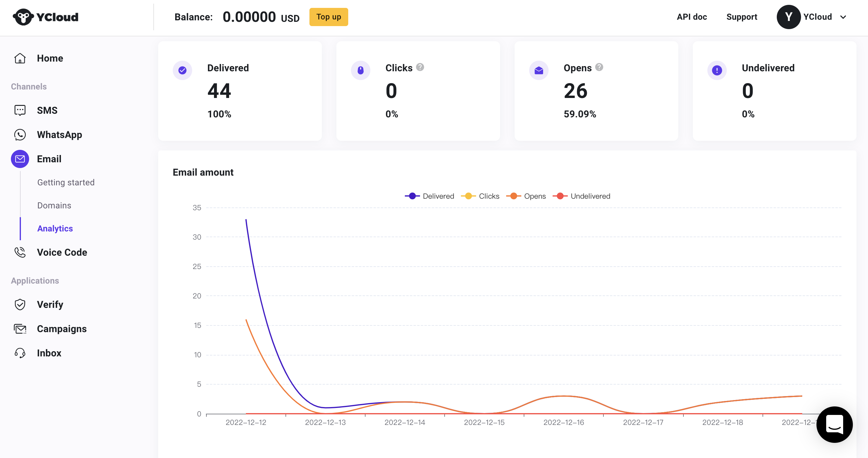Hide the Undelivered series via legend
This screenshot has width=868, height=458.
pos(582,196)
